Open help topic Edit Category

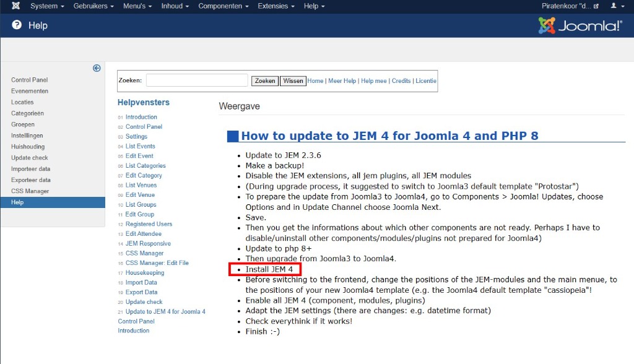pyautogui.click(x=144, y=175)
